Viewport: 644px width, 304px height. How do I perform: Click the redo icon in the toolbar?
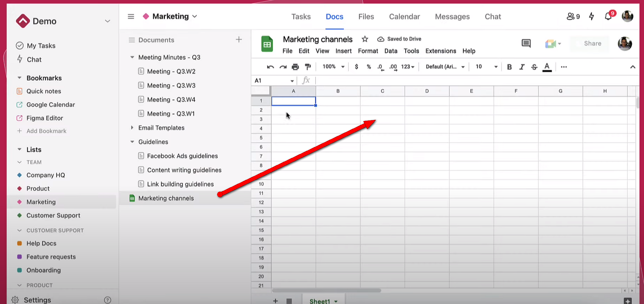coord(283,67)
